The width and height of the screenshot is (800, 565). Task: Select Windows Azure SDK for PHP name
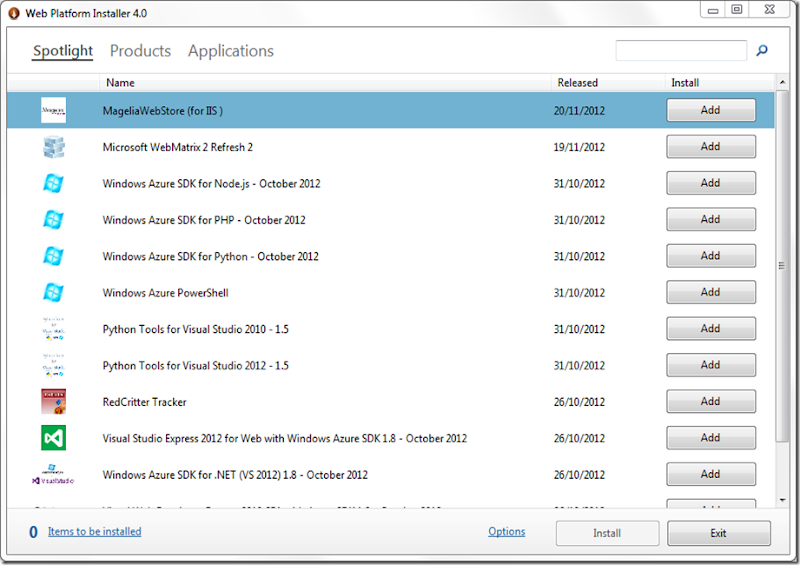pyautogui.click(x=204, y=220)
